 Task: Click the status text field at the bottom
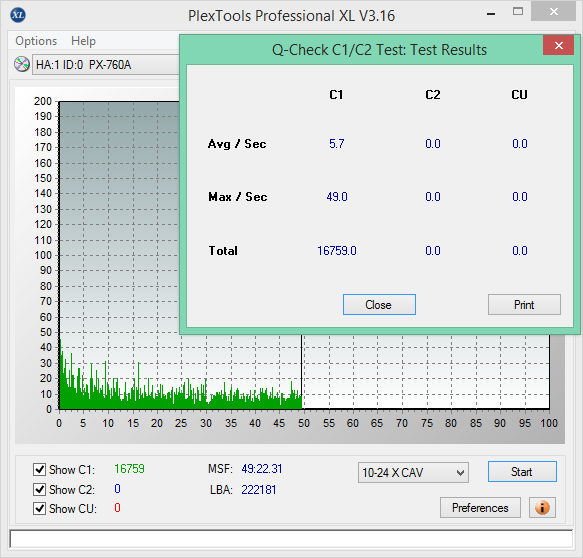click(x=291, y=538)
